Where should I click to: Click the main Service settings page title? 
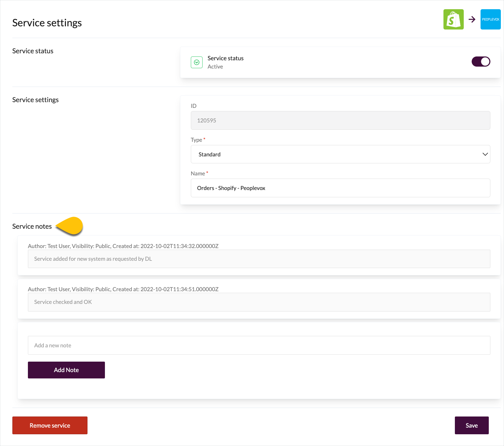click(47, 23)
